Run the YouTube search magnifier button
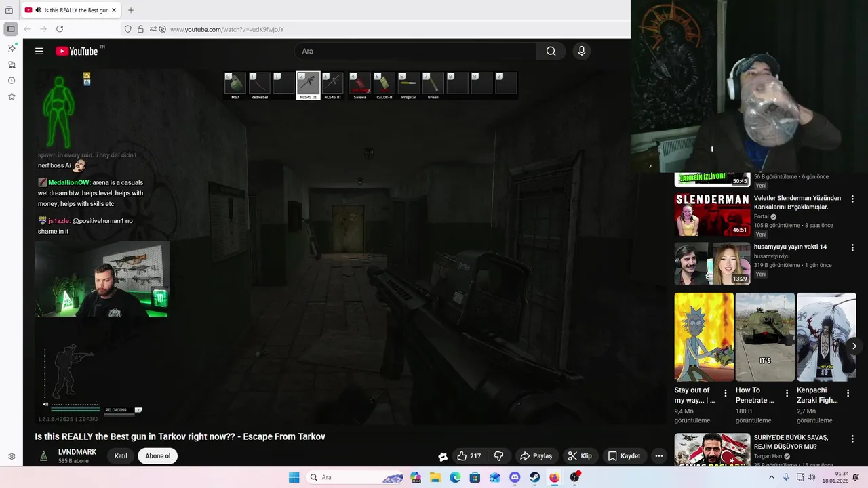This screenshot has height=488, width=868. [x=551, y=52]
